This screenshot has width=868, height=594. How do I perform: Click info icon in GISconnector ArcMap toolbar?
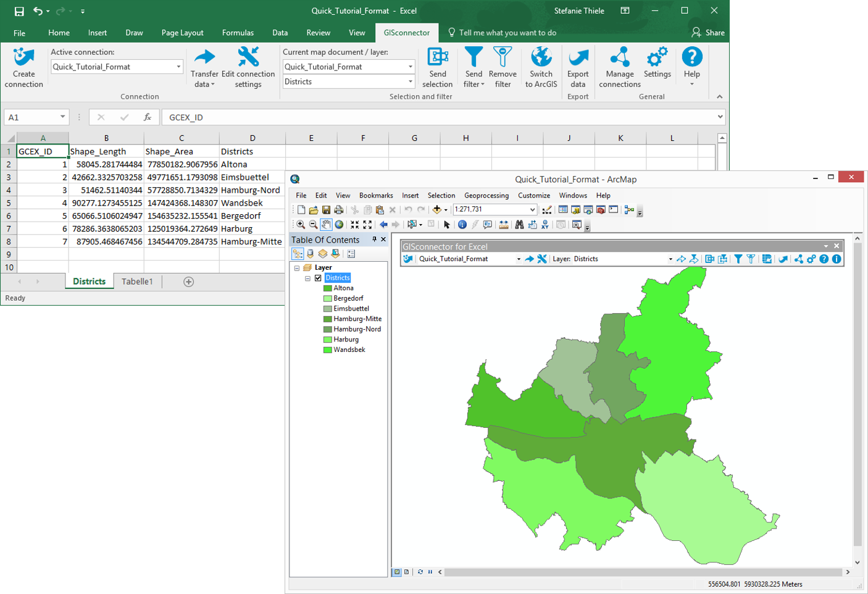coord(837,259)
